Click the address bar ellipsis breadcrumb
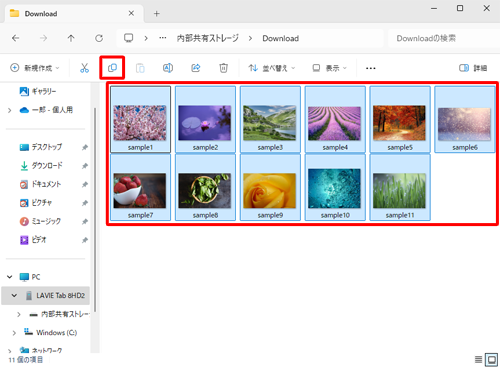The height and width of the screenshot is (367, 500). pyautogui.click(x=163, y=38)
